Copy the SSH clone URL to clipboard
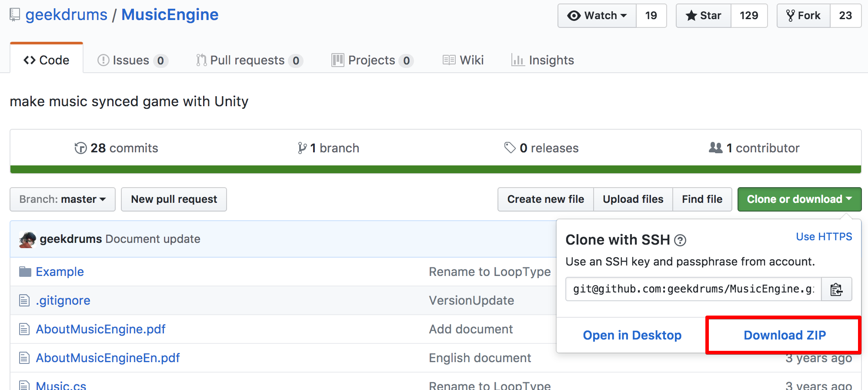The width and height of the screenshot is (868, 390). click(836, 289)
